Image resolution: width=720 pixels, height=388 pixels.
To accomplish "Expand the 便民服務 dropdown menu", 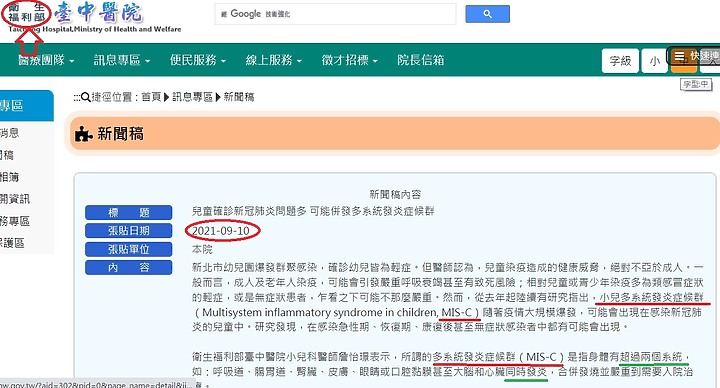I will click(197, 60).
